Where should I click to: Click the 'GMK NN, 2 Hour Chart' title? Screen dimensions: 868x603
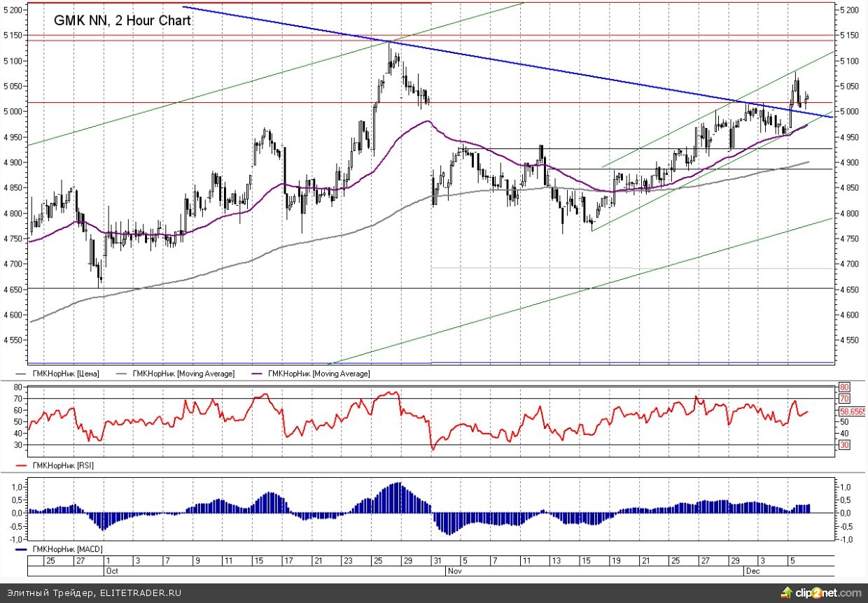[122, 21]
